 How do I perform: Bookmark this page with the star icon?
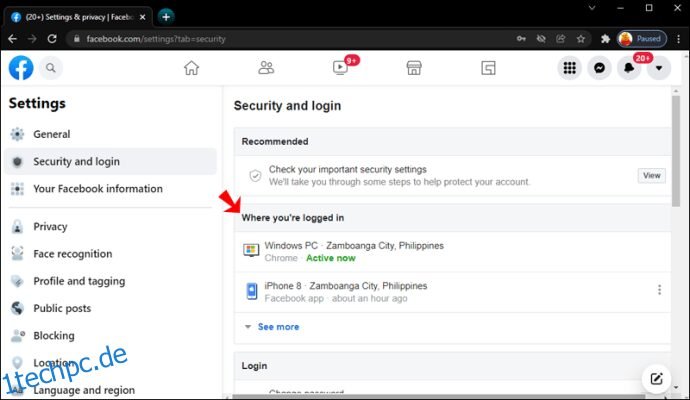(x=581, y=39)
